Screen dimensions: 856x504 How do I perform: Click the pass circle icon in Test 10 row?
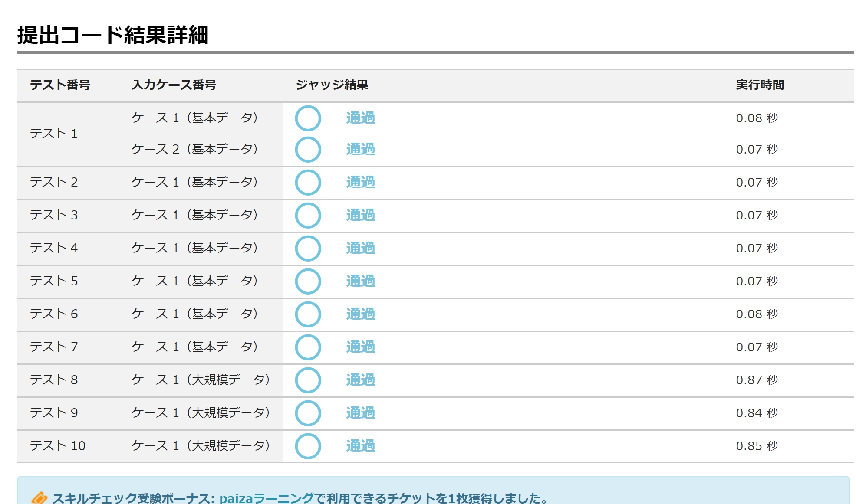(x=308, y=446)
